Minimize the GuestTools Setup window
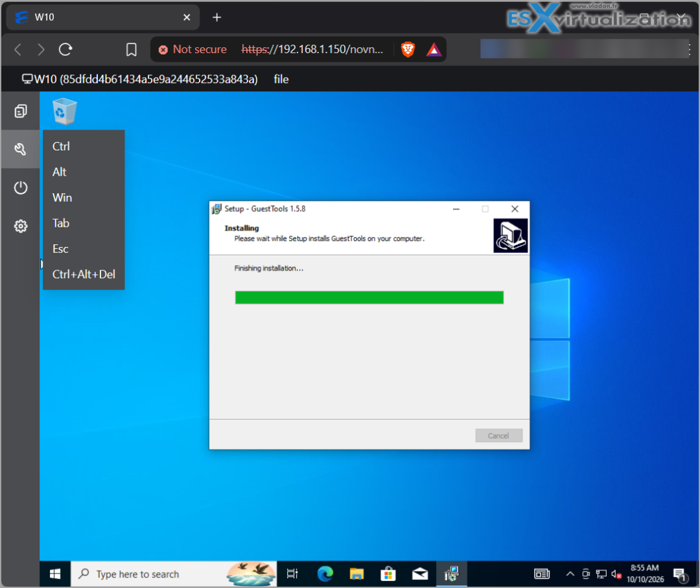Image resolution: width=700 pixels, height=588 pixels. tap(456, 209)
